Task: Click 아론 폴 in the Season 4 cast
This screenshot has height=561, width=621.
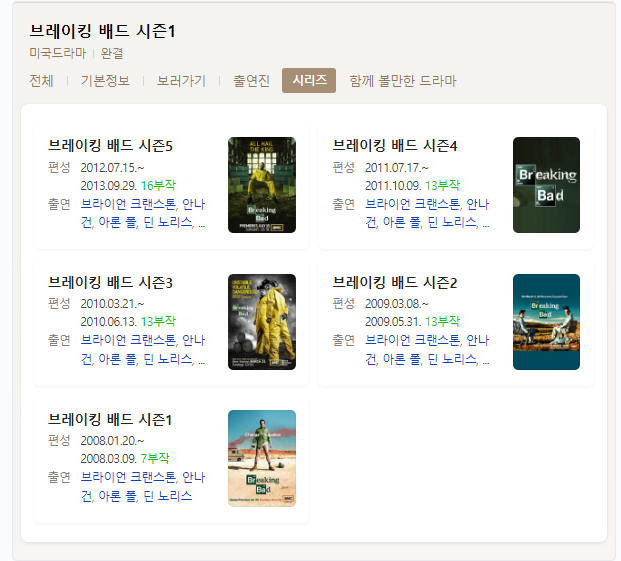Action: (402, 222)
